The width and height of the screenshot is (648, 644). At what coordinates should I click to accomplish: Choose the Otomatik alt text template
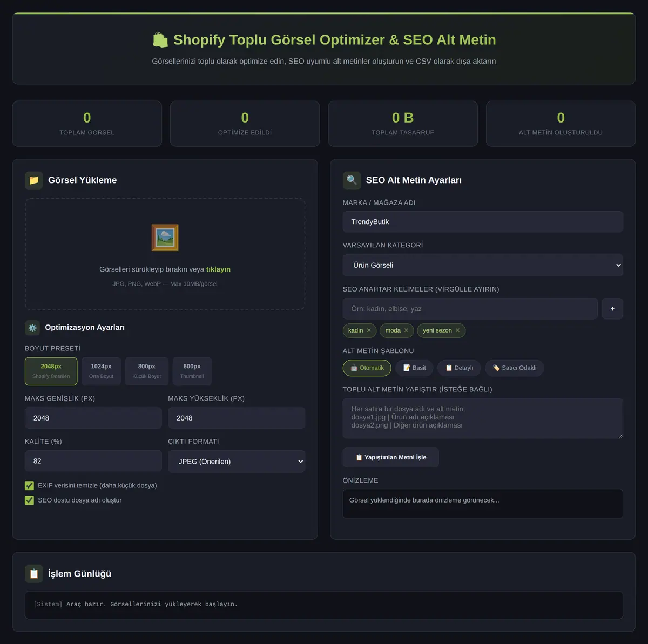[367, 368]
